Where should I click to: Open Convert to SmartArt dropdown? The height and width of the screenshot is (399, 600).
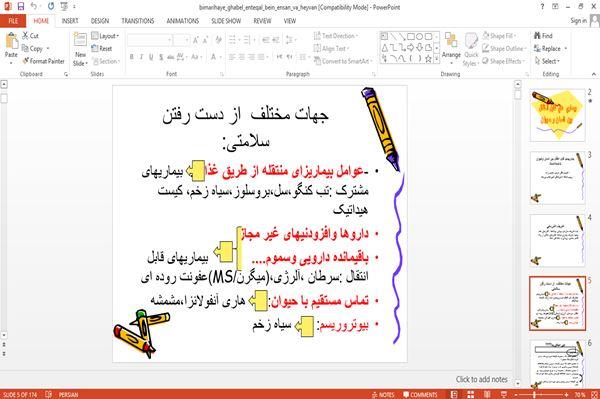(x=343, y=61)
